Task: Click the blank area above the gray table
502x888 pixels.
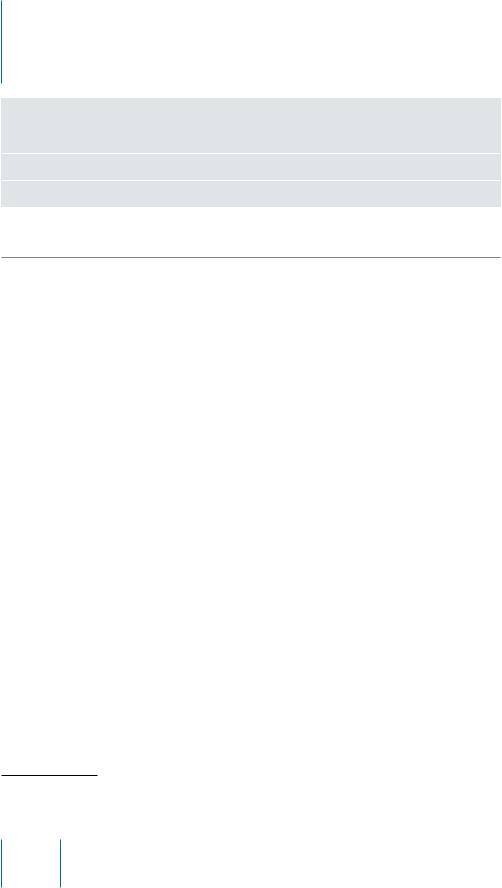Action: point(252,49)
